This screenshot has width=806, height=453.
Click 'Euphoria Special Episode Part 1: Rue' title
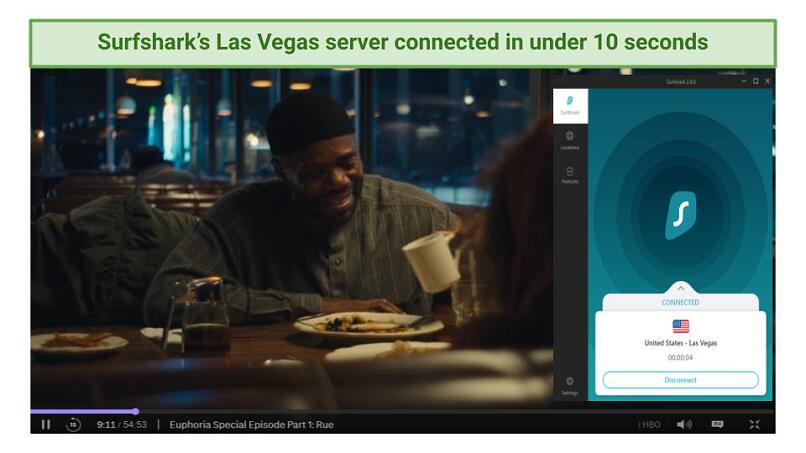[x=251, y=425]
